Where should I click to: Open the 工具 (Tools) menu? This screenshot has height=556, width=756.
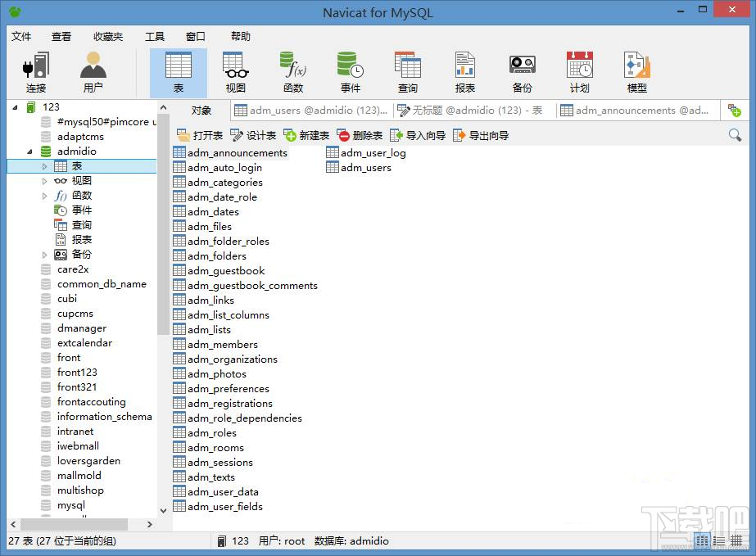tap(155, 36)
